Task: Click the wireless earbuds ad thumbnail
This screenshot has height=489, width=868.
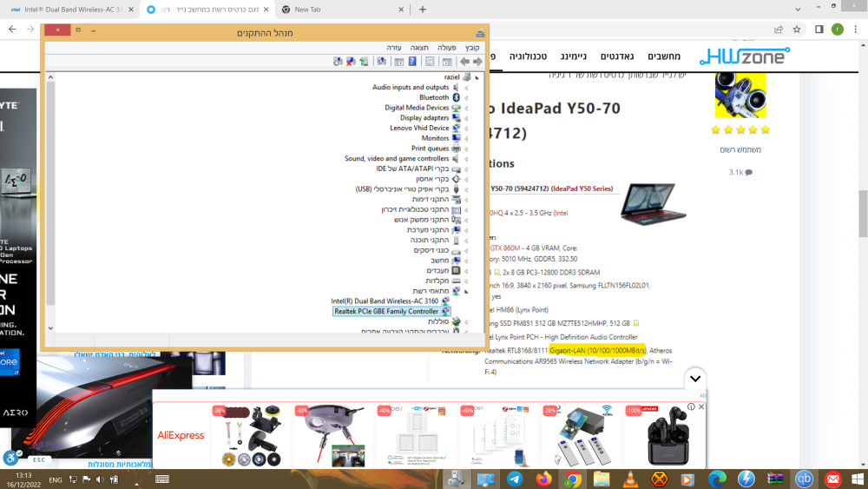Action: click(x=665, y=436)
